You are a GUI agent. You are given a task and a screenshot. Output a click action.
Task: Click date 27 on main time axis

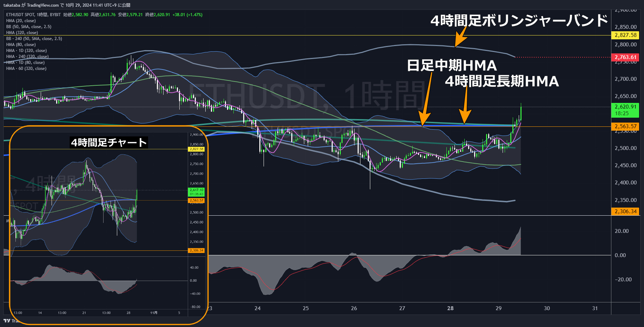coord(402,308)
